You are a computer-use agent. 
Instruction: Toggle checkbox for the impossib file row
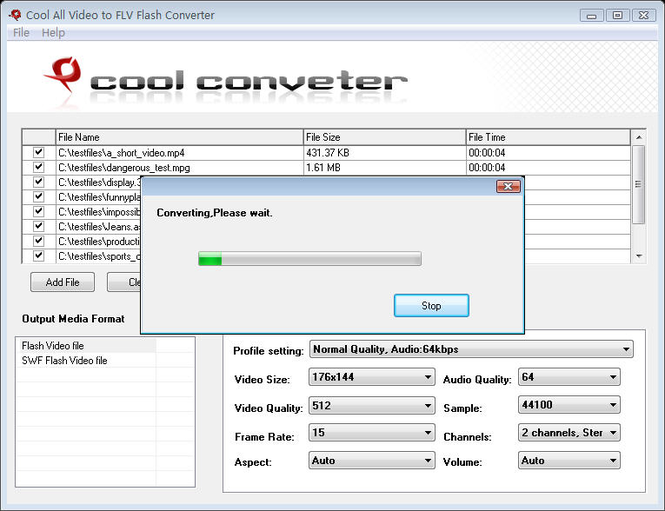(x=39, y=211)
